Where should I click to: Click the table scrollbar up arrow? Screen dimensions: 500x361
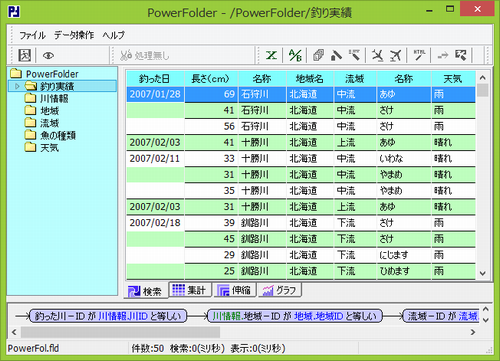tap(483, 78)
